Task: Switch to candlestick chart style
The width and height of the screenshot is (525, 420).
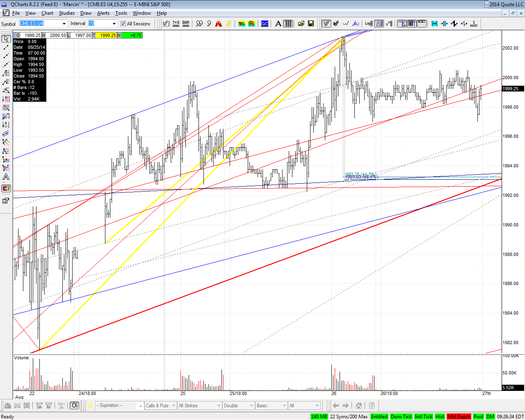Action: (x=336, y=23)
